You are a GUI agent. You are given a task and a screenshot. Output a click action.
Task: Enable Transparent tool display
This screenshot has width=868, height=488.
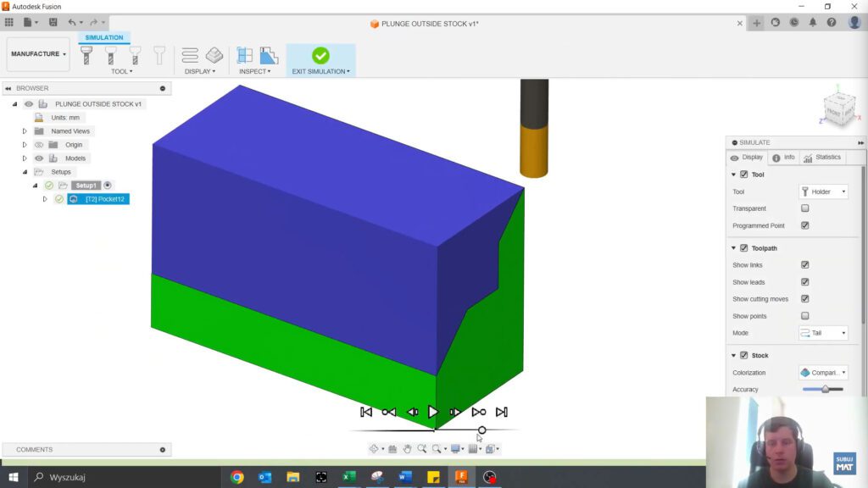click(804, 208)
